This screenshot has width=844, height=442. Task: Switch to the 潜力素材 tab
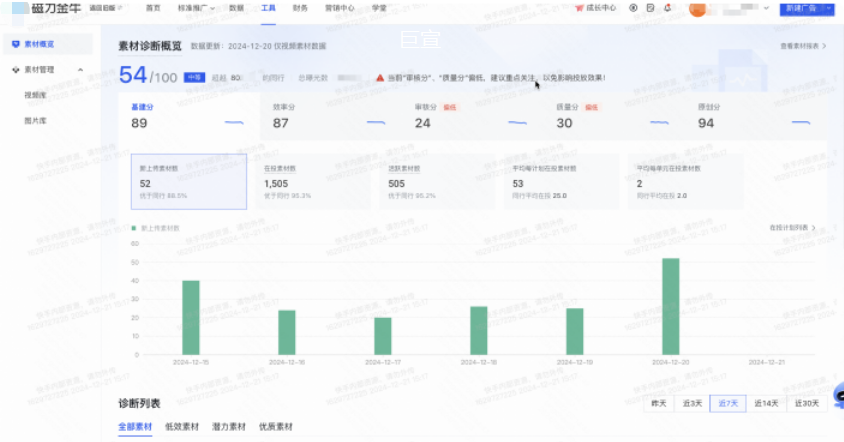[x=229, y=427]
